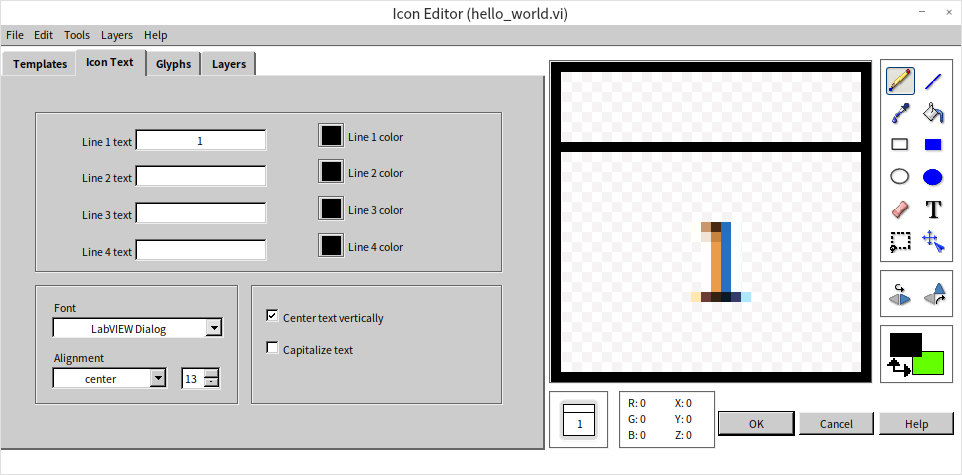Uncheck Center text vertically
This screenshot has height=475, width=962.
click(272, 316)
